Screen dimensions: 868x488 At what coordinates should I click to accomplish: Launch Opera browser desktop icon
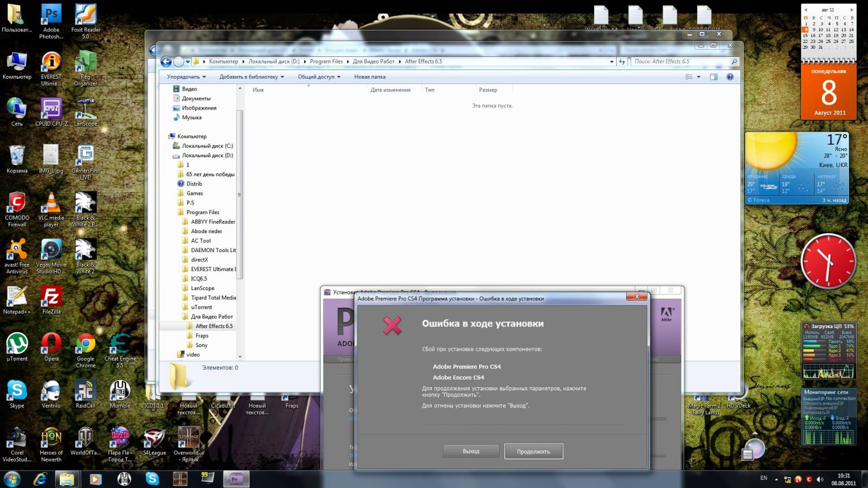(x=51, y=347)
